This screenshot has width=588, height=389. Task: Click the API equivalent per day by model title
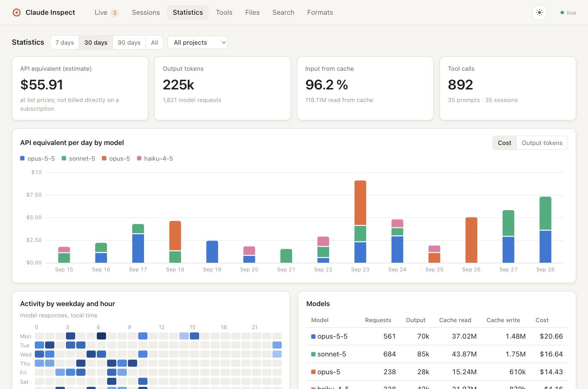click(72, 143)
